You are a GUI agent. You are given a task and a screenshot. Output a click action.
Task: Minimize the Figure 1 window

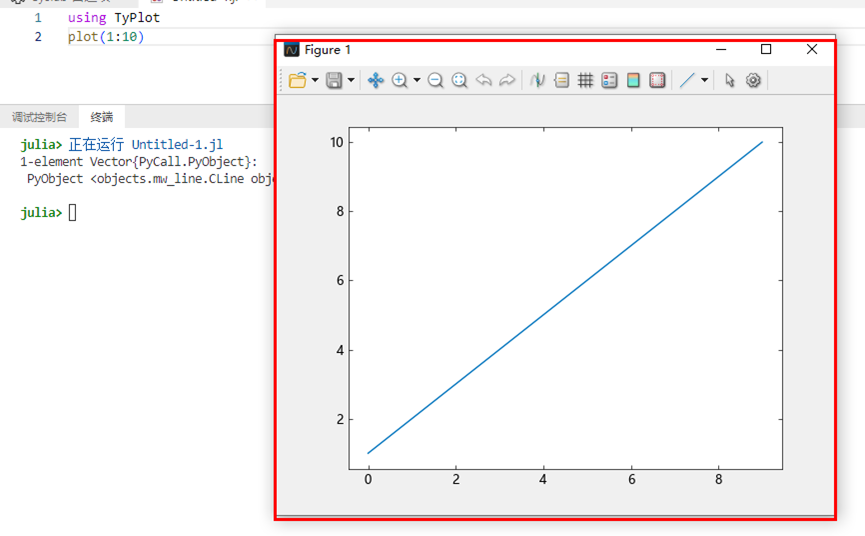click(x=721, y=49)
